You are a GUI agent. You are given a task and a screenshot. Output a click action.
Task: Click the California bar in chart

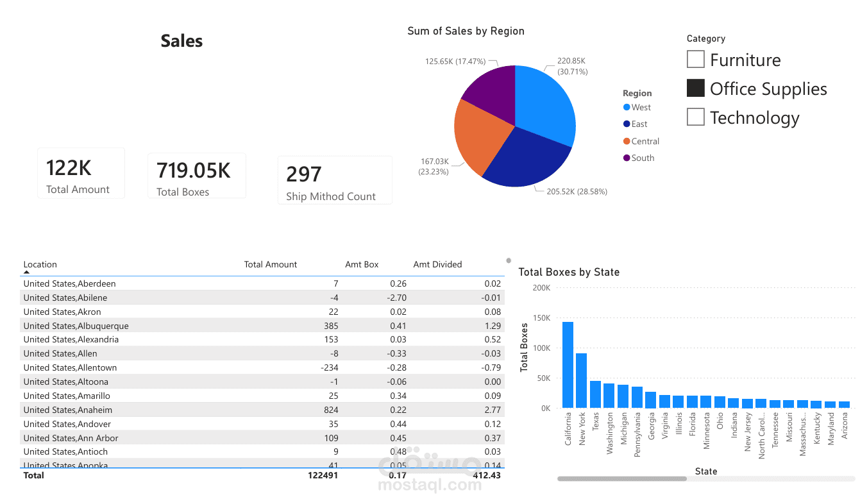568,364
